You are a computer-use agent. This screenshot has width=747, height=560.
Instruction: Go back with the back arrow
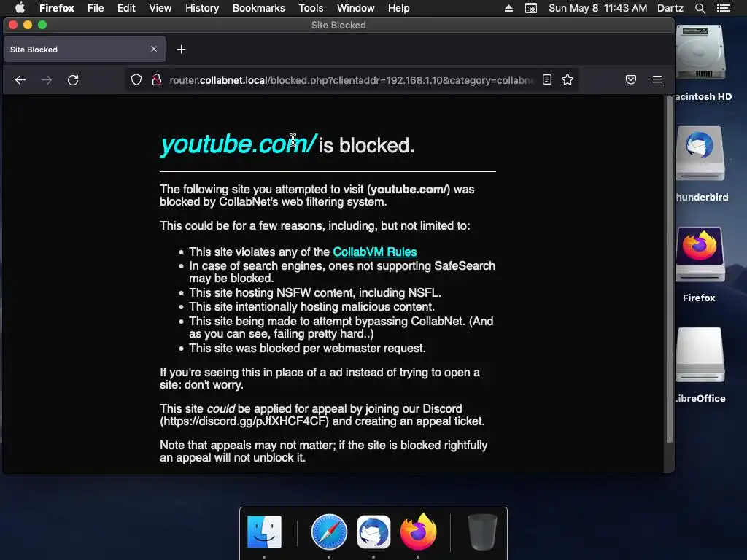point(20,80)
